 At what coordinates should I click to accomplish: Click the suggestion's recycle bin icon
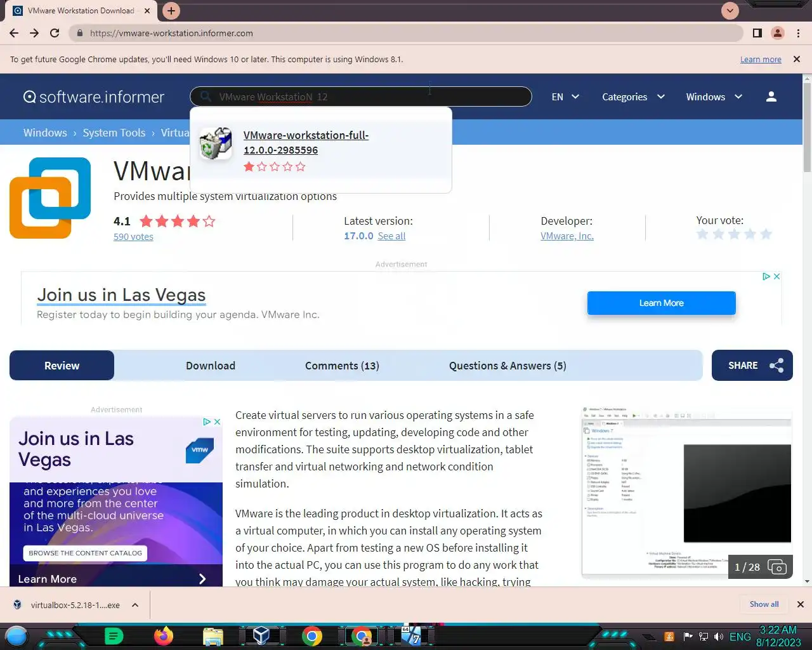click(x=216, y=143)
